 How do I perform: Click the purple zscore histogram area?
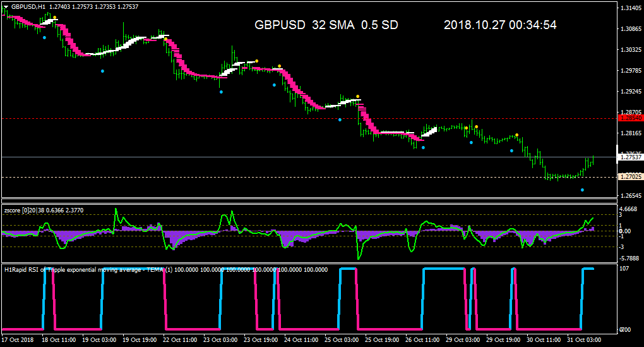(x=177, y=237)
